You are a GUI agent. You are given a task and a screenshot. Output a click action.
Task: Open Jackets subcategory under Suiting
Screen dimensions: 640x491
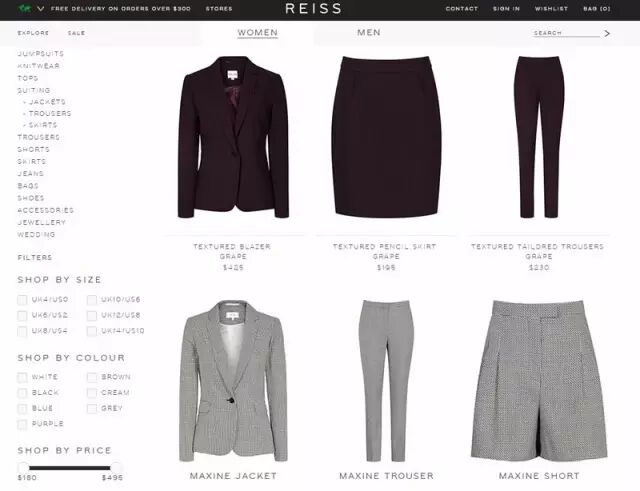pos(47,102)
